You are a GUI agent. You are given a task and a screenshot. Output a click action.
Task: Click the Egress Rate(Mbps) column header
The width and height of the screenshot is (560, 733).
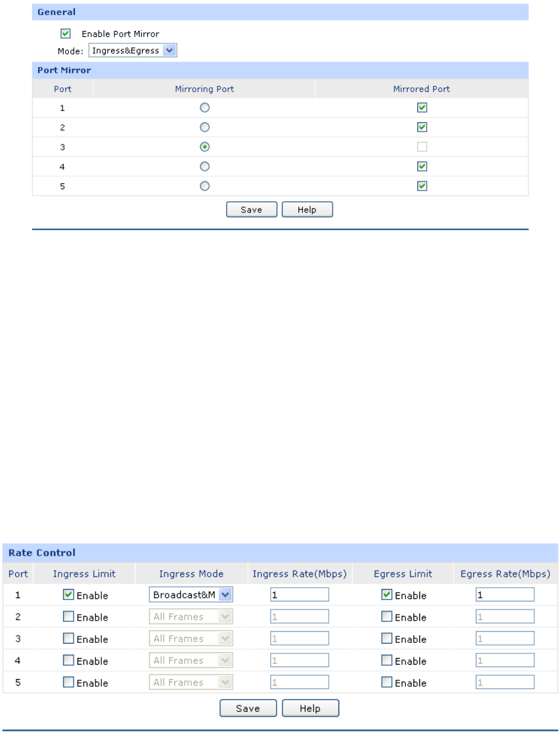click(505, 574)
